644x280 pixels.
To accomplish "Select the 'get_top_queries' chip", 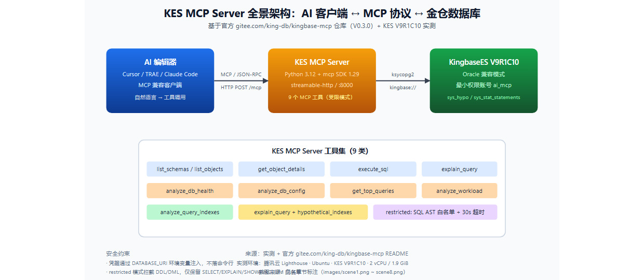I will click(x=373, y=191).
